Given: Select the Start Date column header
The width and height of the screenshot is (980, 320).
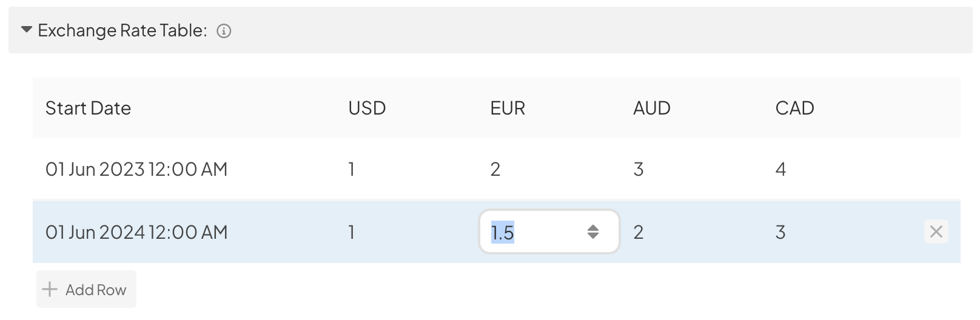Looking at the screenshot, I should (x=88, y=108).
